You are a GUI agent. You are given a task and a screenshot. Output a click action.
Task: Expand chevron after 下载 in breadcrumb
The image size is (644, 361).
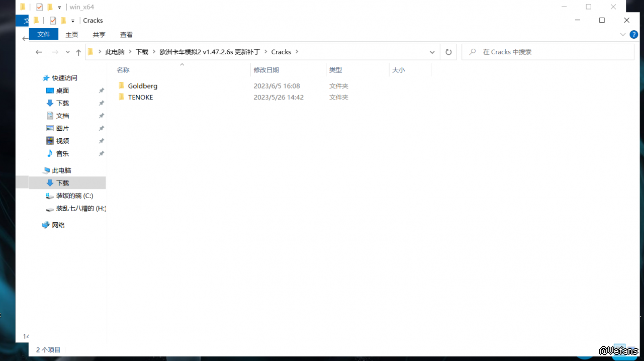pyautogui.click(x=154, y=52)
